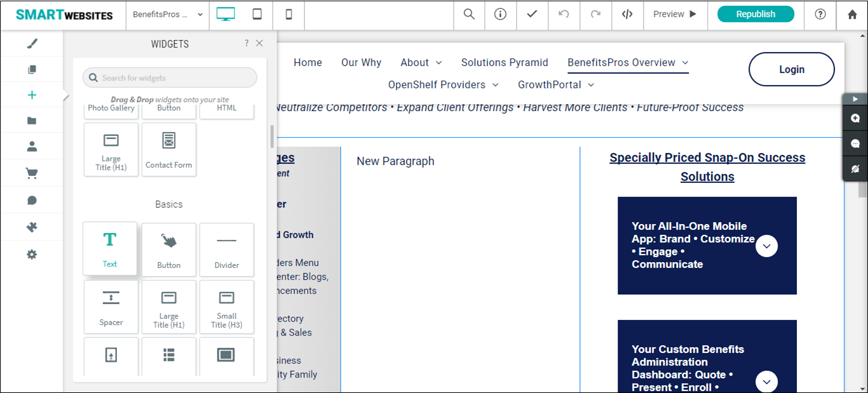
Task: Switch to mobile phone view
Action: click(289, 14)
